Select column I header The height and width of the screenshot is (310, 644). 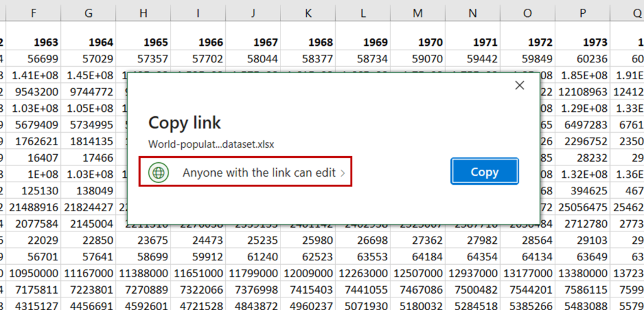click(x=198, y=14)
